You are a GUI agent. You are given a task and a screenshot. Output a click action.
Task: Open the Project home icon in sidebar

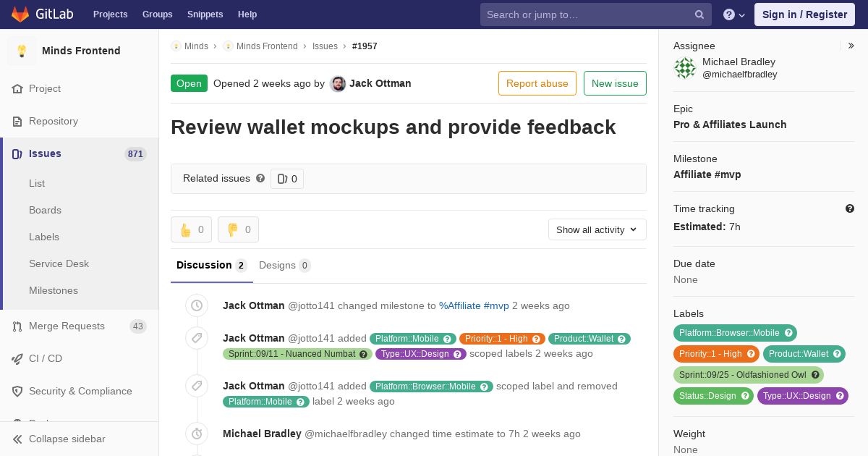[17, 88]
